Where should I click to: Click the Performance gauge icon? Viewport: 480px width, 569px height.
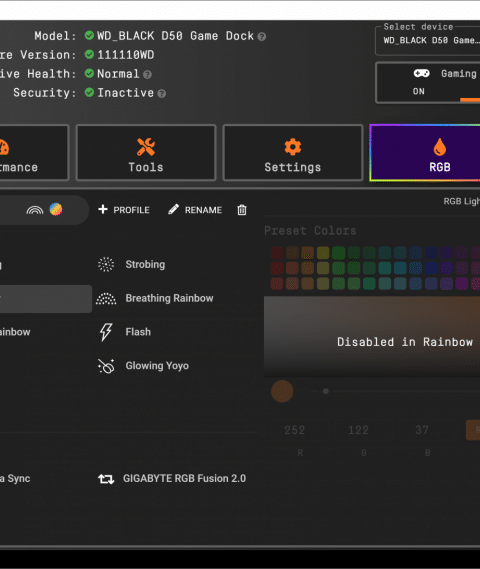coord(4,147)
